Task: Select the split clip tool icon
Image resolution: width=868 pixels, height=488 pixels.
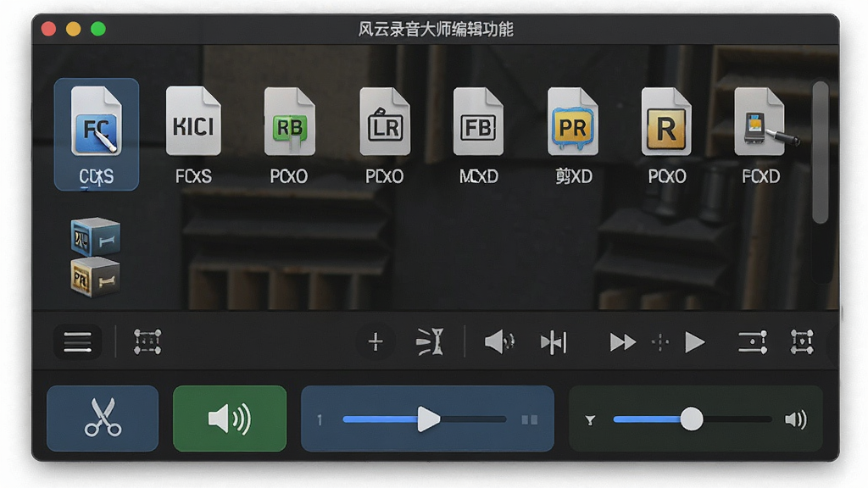Action: coord(430,342)
